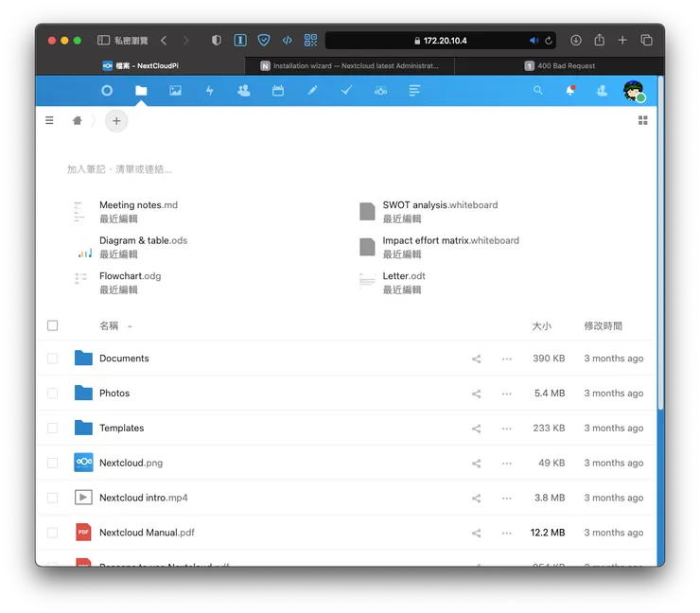Open the Activity lightning icon

point(209,91)
